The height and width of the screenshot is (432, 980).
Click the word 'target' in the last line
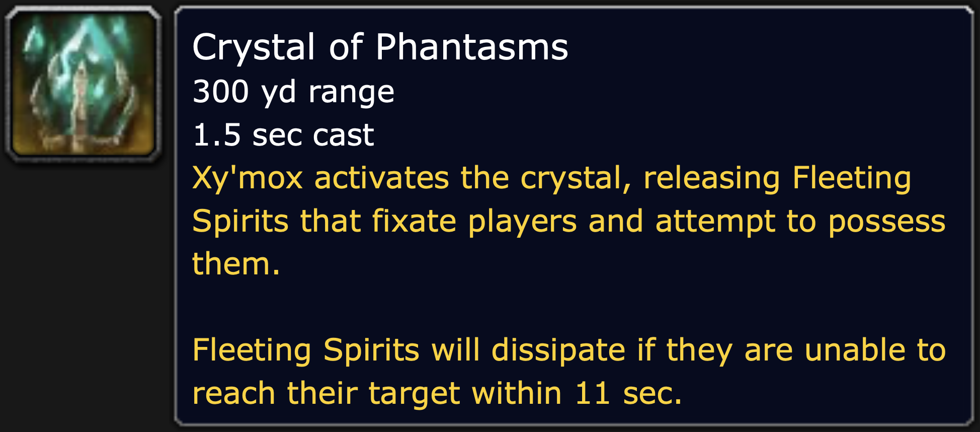tap(414, 394)
